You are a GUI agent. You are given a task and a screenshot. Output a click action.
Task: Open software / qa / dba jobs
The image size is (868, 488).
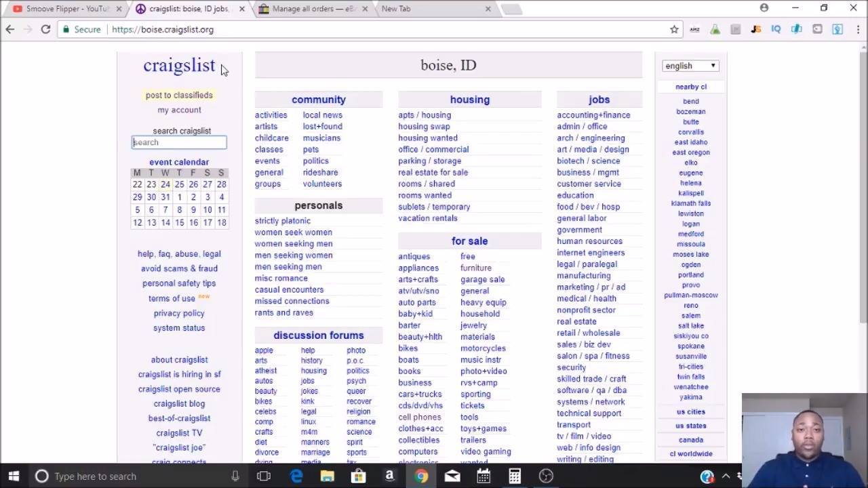pyautogui.click(x=592, y=390)
